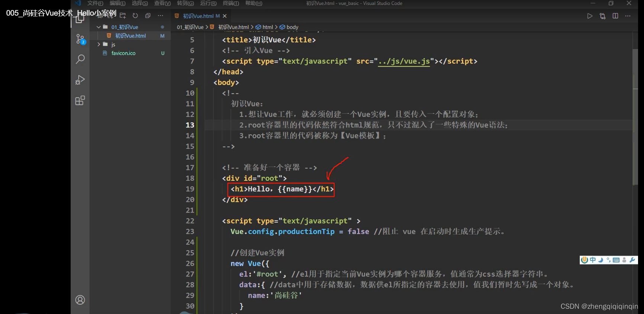Collapse all folders in explorer
Screen dimensions: 644x314
pyautogui.click(x=148, y=16)
